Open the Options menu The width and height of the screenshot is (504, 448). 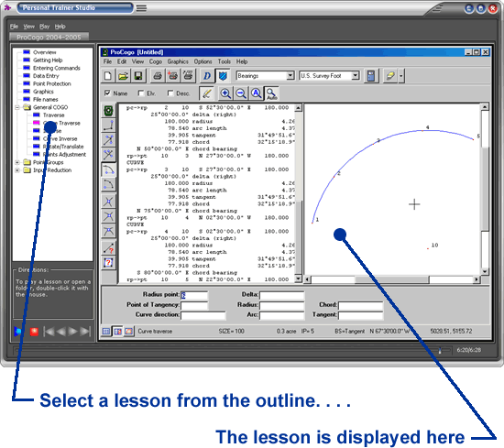tap(203, 61)
